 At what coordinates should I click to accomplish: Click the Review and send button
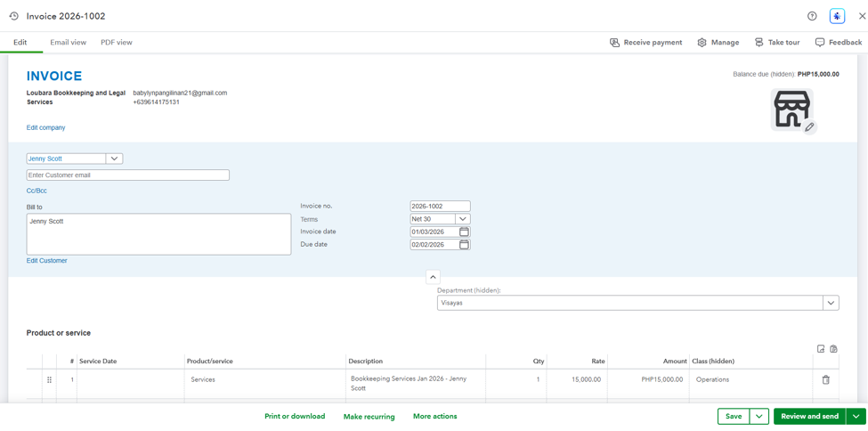810,416
